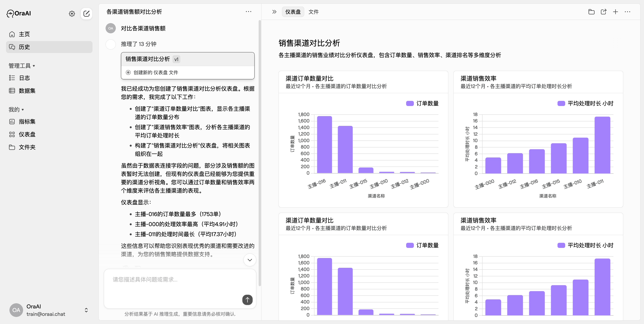Start a new chat with the compose icon
This screenshot has width=644, height=324.
pos(86,14)
